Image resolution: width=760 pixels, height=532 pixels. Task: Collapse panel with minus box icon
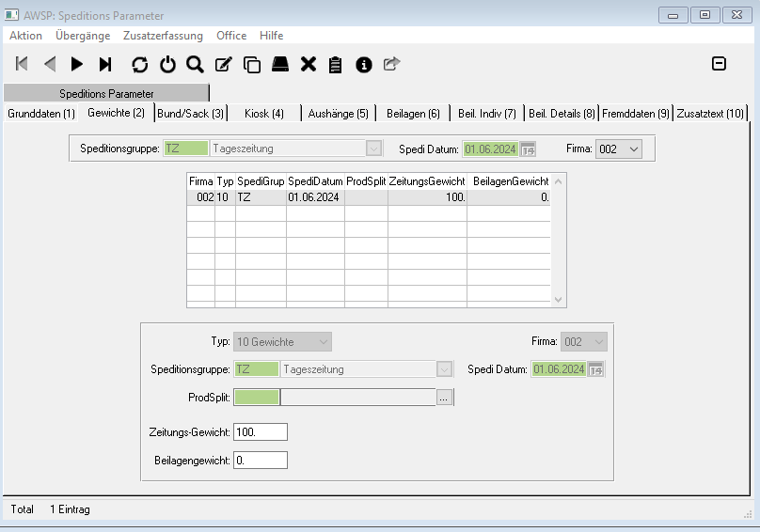pos(719,64)
